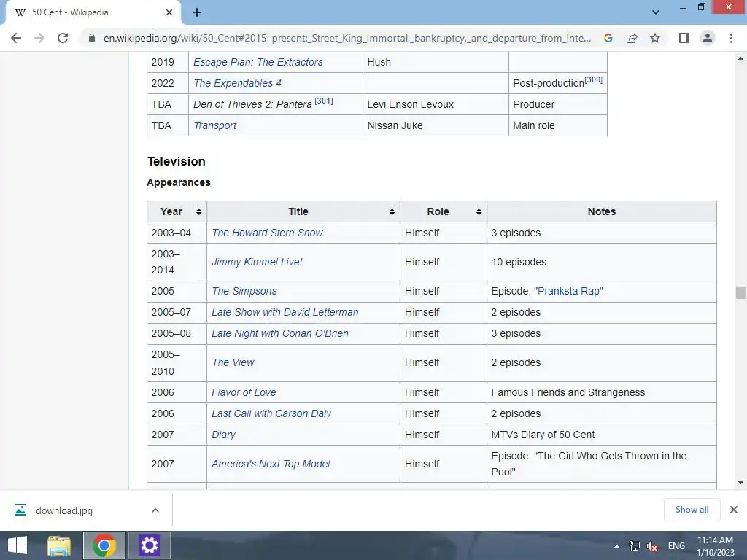
Task: Open America's Next Top Model link
Action: [x=271, y=464]
